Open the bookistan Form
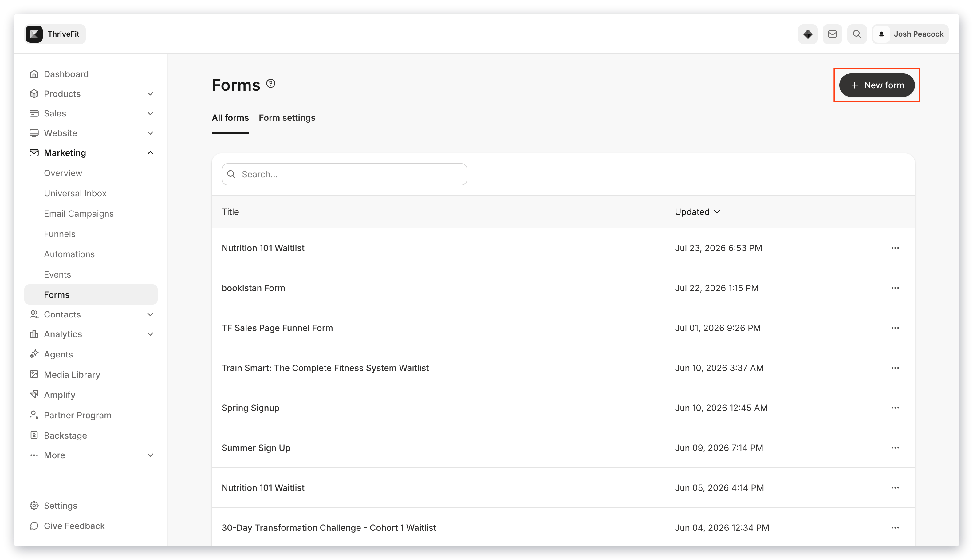The image size is (973, 560). 254,288
